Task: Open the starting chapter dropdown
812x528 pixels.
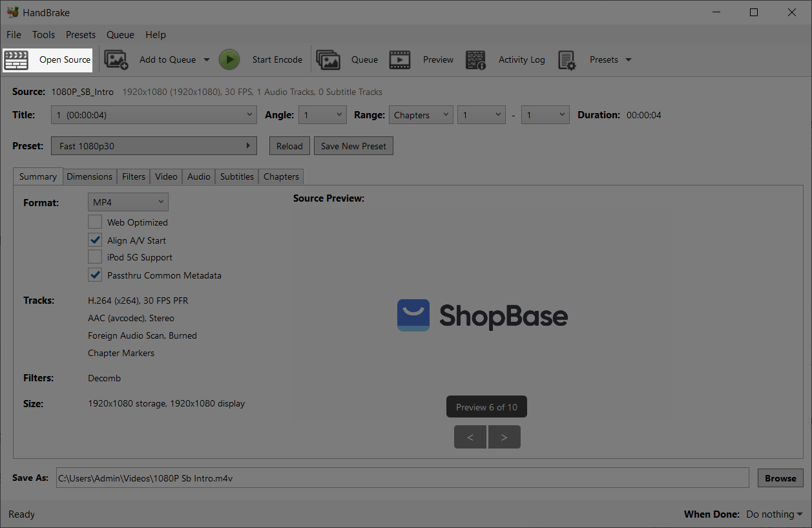Action: 481,115
